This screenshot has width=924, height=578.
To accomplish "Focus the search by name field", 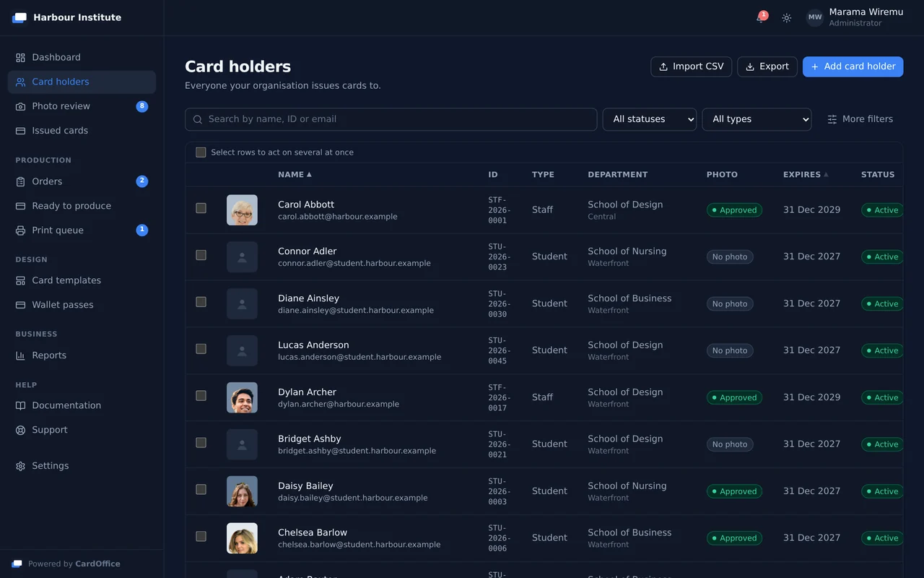I will coord(391,119).
